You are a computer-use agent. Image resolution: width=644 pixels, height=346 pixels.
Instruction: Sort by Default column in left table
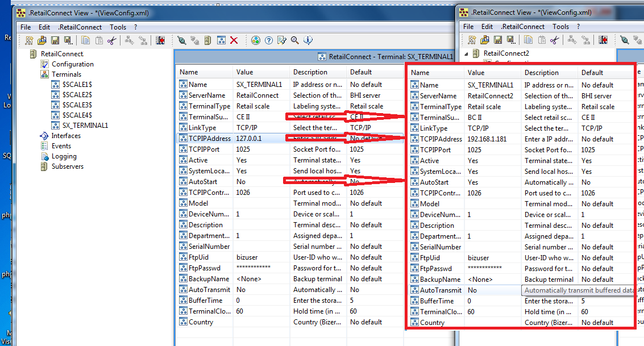point(375,72)
